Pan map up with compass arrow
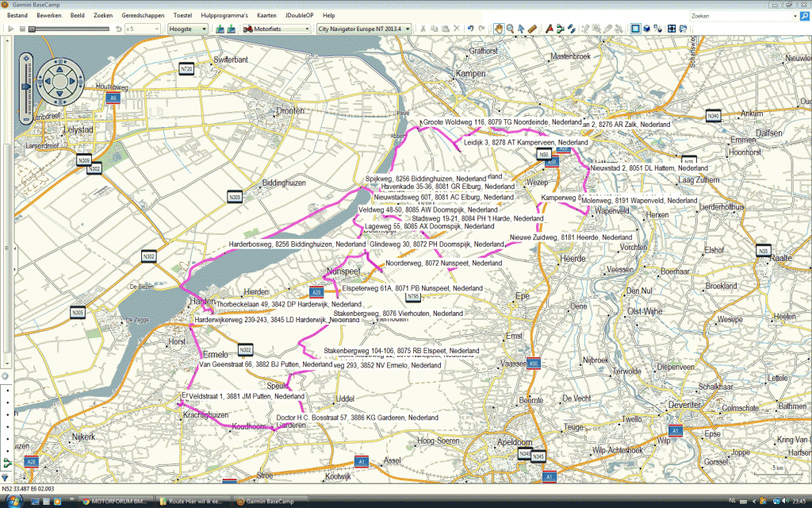Viewport: 812px width, 508px height. (x=59, y=69)
